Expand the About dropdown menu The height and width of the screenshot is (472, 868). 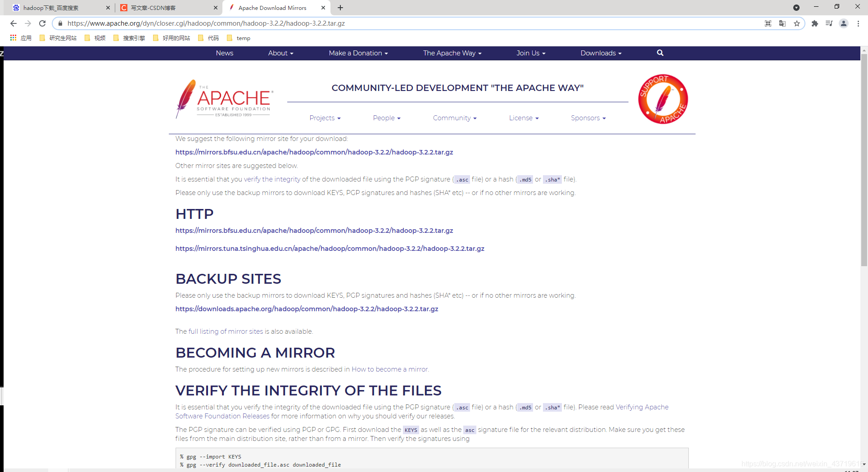click(280, 53)
